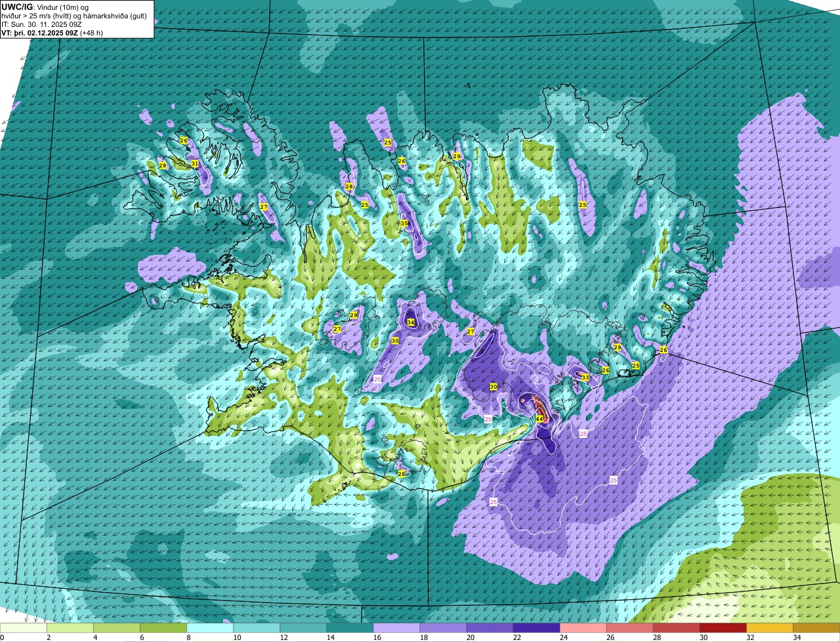This screenshot has width=840, height=642.
Task: Click the yellow peak gust label 44
Action: (x=539, y=418)
